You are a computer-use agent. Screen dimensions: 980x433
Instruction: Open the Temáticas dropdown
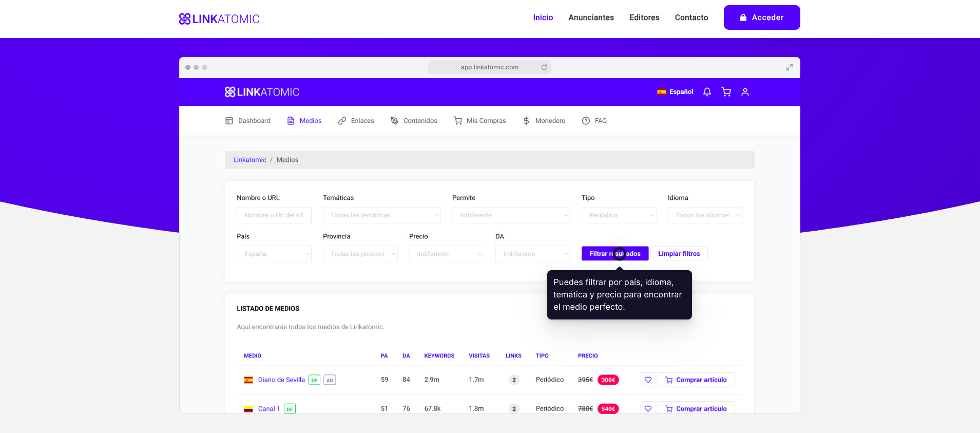pyautogui.click(x=381, y=215)
